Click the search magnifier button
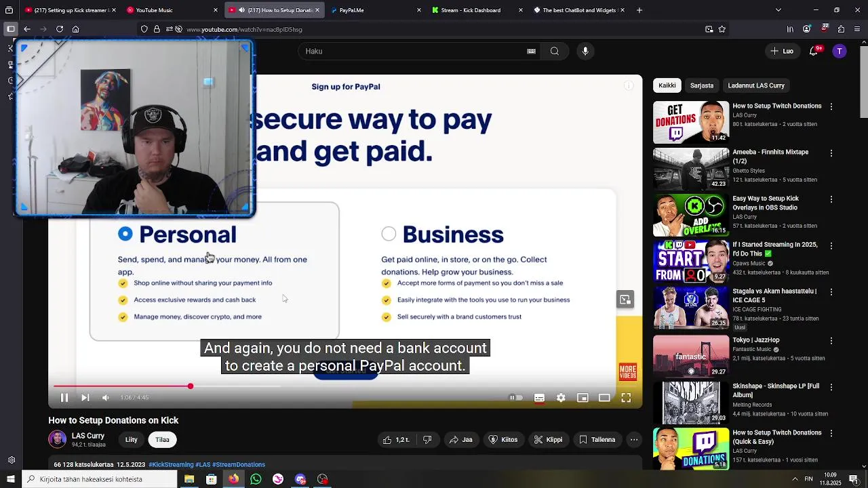 (555, 52)
